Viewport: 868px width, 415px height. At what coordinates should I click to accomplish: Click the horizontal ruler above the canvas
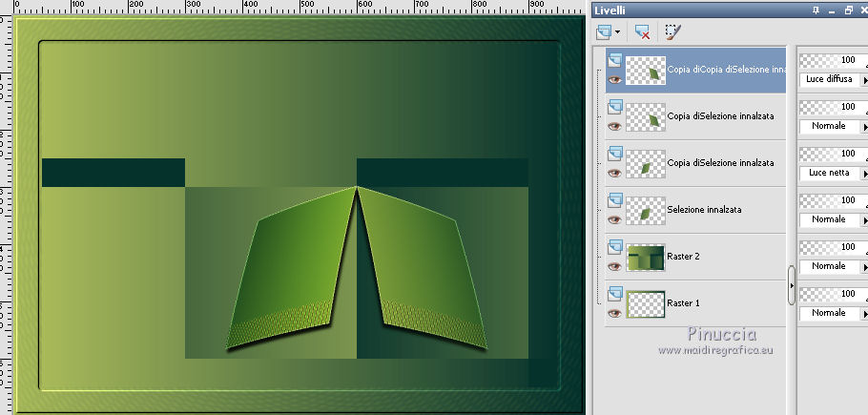tap(299, 7)
